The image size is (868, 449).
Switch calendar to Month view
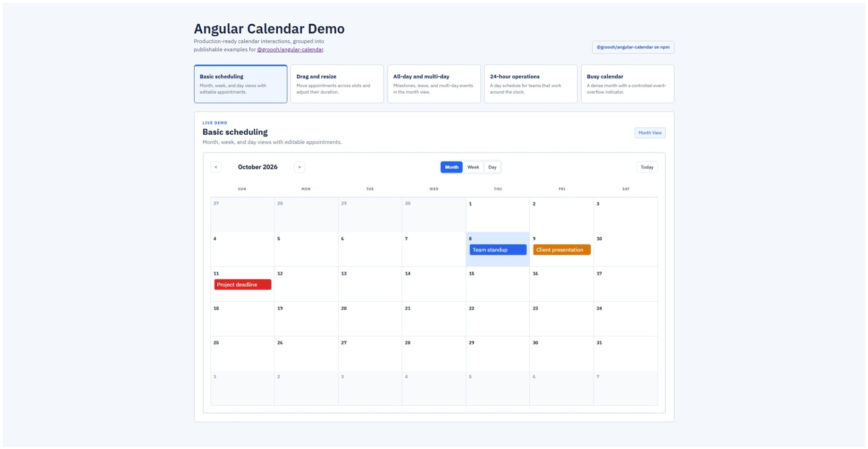(x=451, y=167)
